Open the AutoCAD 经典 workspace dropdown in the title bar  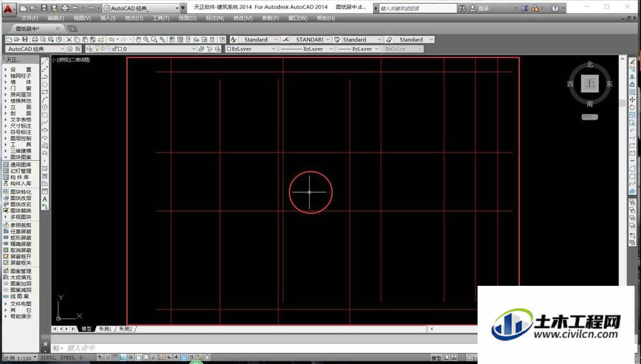[x=177, y=8]
